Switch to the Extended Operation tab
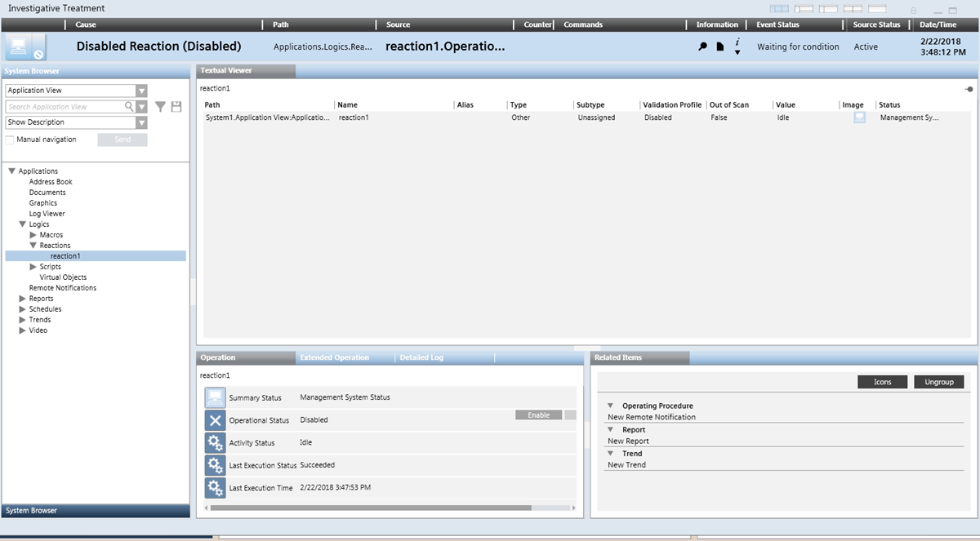 334,357
